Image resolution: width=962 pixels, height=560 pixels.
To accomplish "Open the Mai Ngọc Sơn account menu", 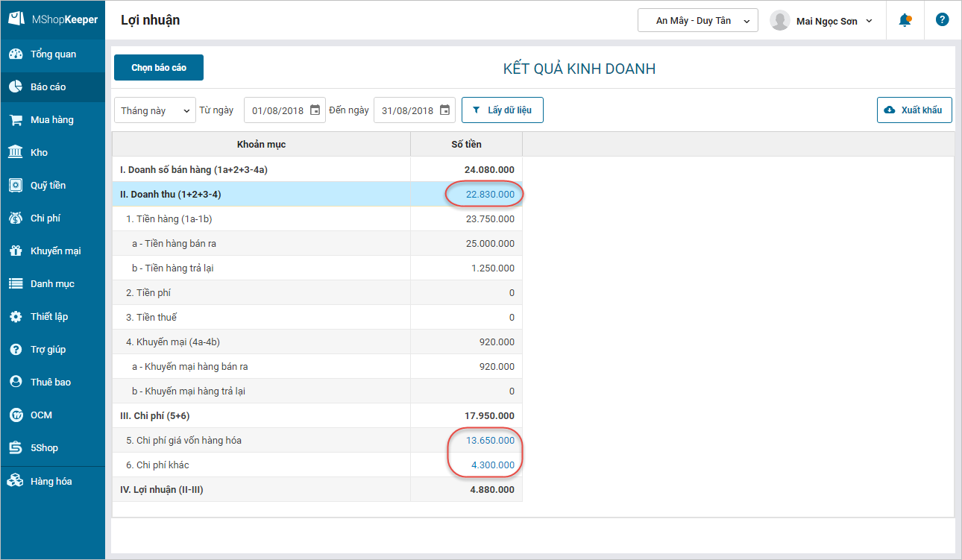I will pos(821,21).
